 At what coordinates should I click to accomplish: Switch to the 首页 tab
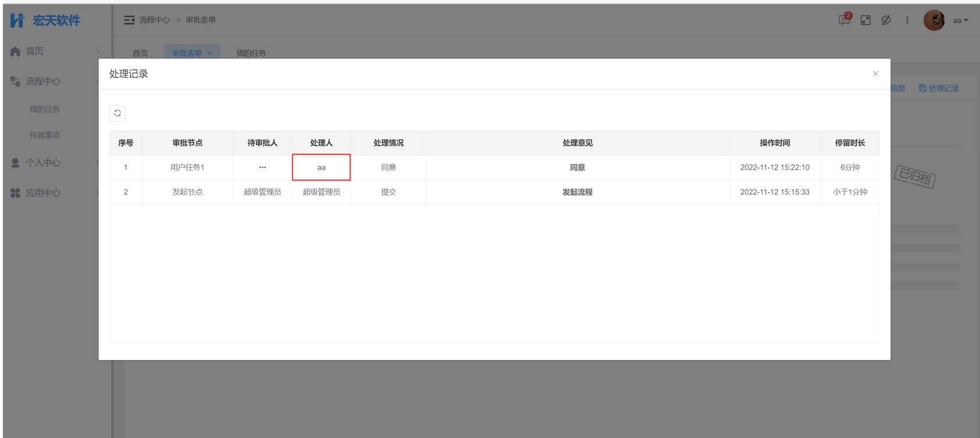pos(140,53)
